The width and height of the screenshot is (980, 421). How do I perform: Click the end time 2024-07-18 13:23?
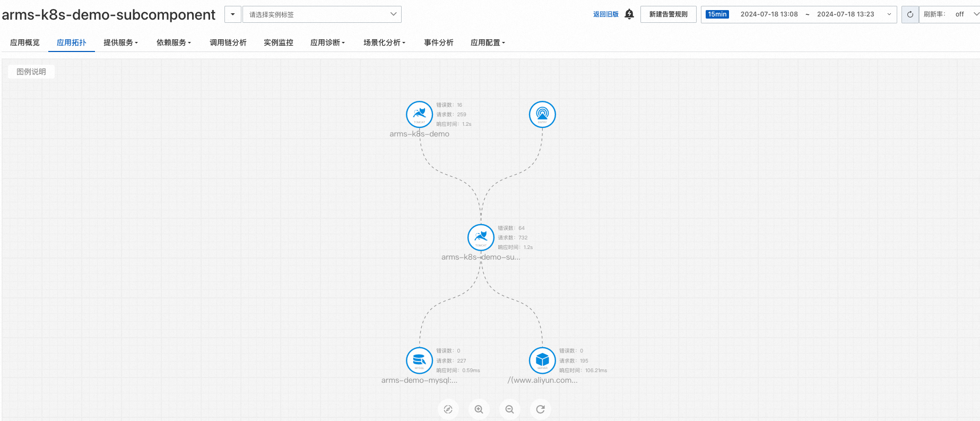846,14
